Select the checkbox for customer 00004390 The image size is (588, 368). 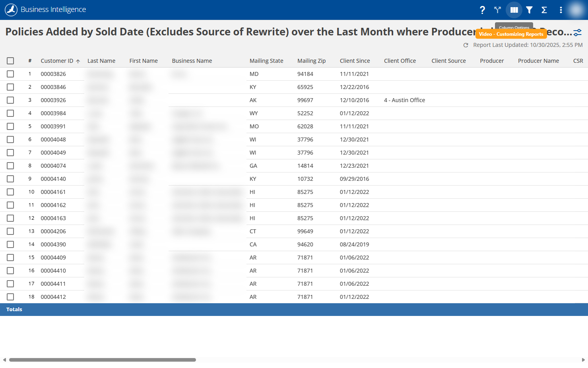10,244
